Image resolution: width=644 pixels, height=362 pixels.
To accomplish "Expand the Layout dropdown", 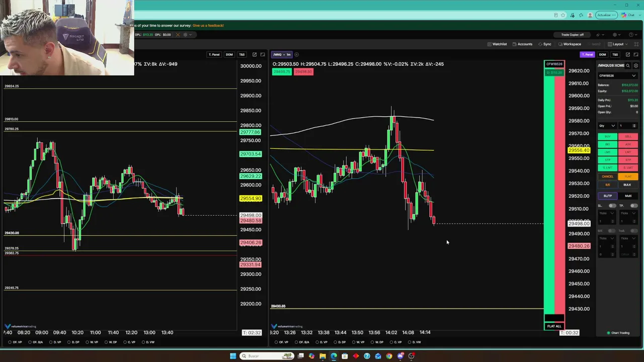I will (x=618, y=44).
